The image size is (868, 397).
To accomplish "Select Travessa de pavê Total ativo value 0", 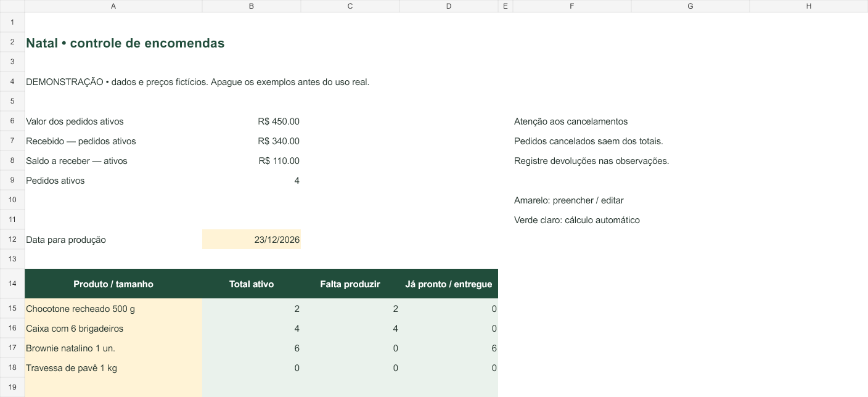I will [x=252, y=367].
